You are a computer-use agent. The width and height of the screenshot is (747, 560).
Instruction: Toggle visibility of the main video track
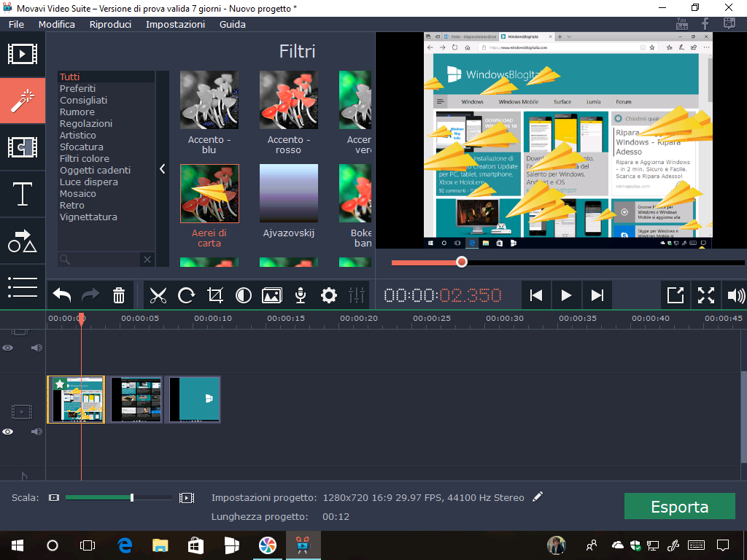(x=8, y=432)
